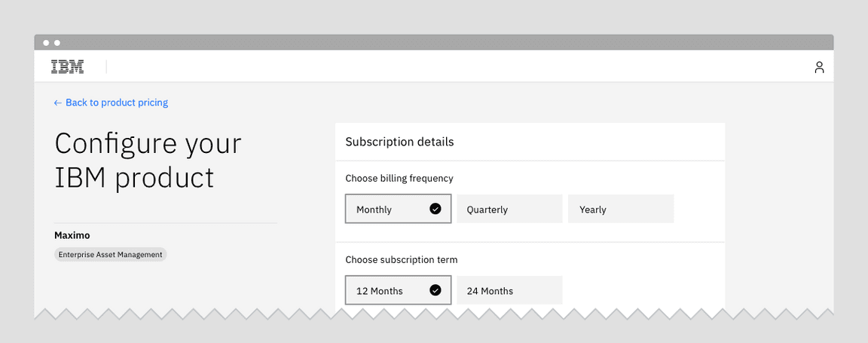
Task: Select the 12 Months subscription term
Action: tap(384, 290)
